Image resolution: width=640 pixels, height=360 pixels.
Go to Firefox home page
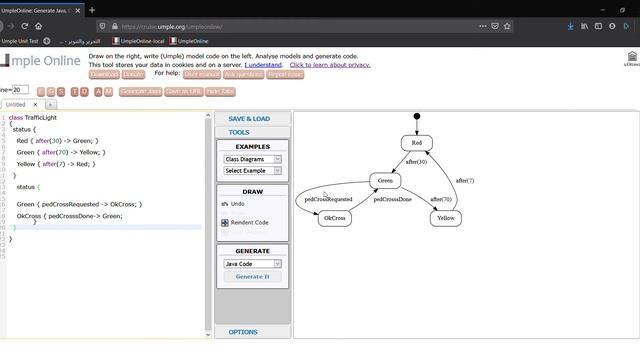(38, 26)
